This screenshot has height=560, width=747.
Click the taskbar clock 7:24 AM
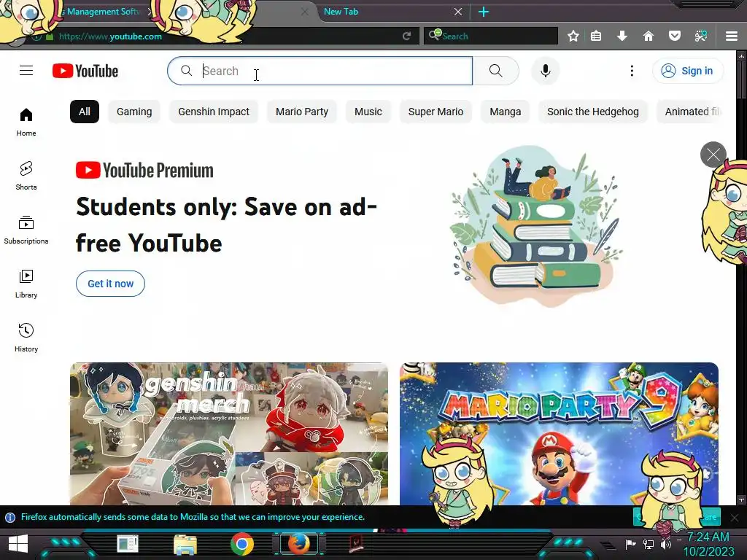tap(708, 537)
